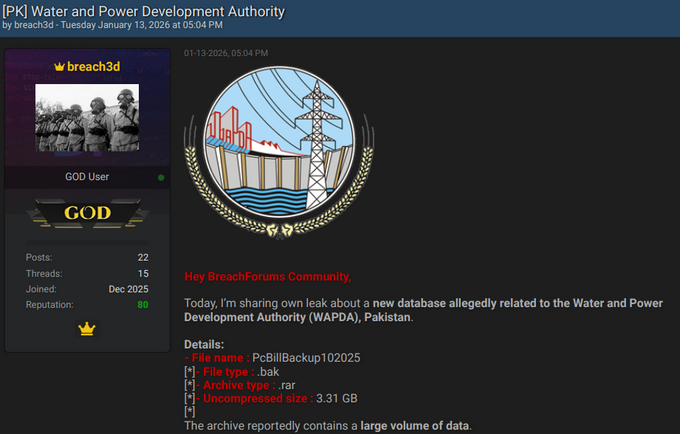The image size is (680, 434).
Task: Click the Posts: label
Action: coord(39,258)
